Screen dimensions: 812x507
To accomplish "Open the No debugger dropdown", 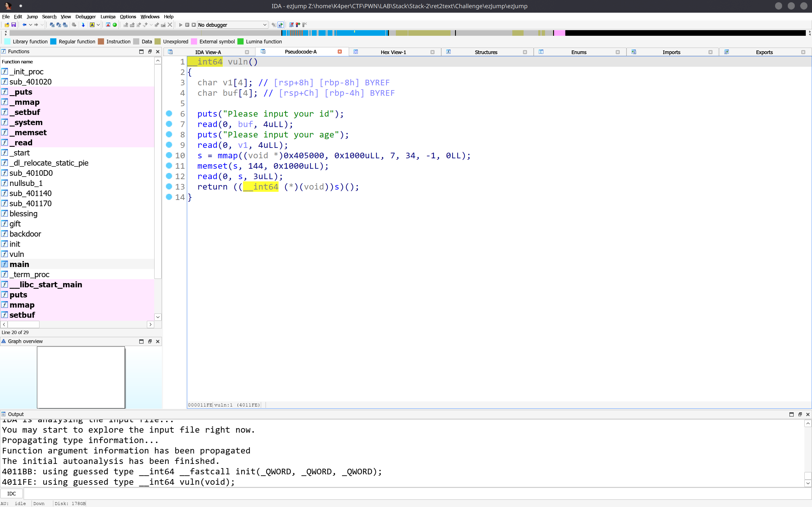I will pos(232,25).
